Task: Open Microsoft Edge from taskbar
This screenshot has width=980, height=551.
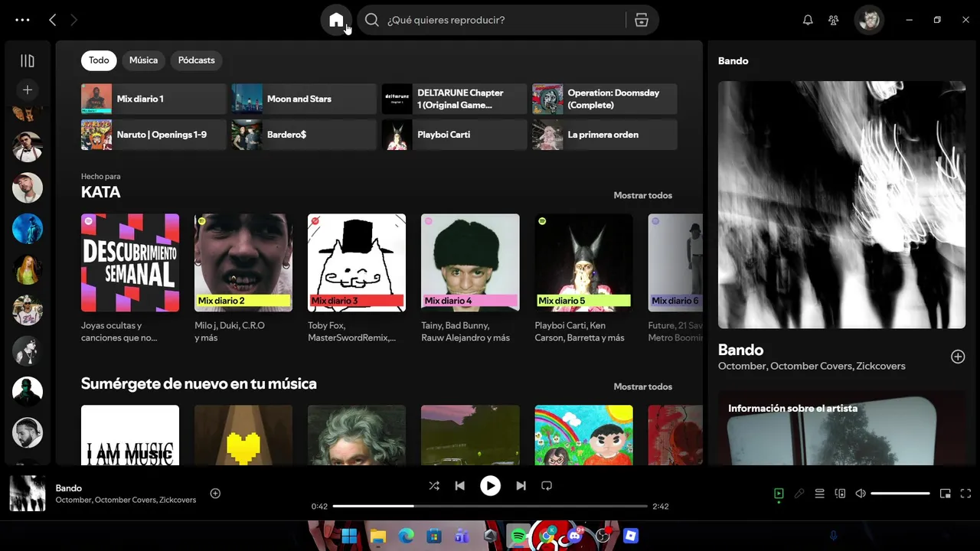Action: pyautogui.click(x=406, y=536)
